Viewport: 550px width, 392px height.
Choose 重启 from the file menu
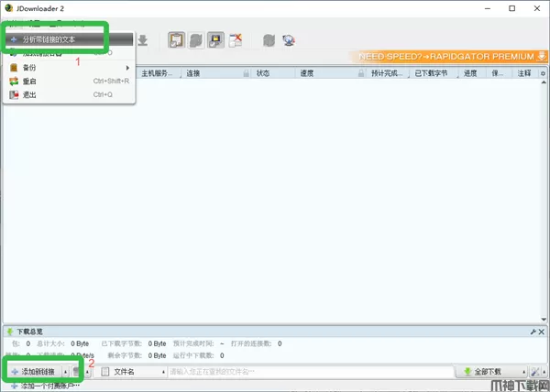(70, 82)
